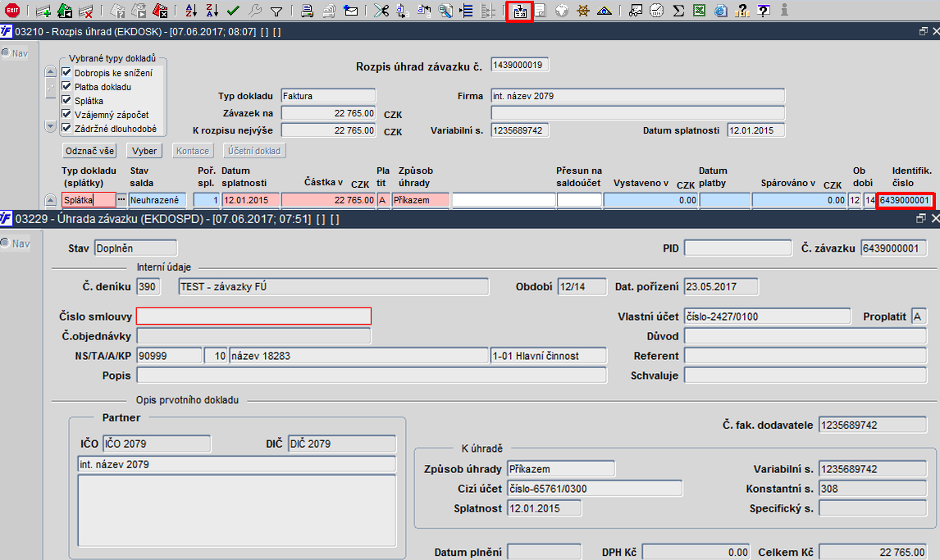Uncheck the Platba dokladu checkbox
This screenshot has height=560, width=940.
tap(66, 86)
